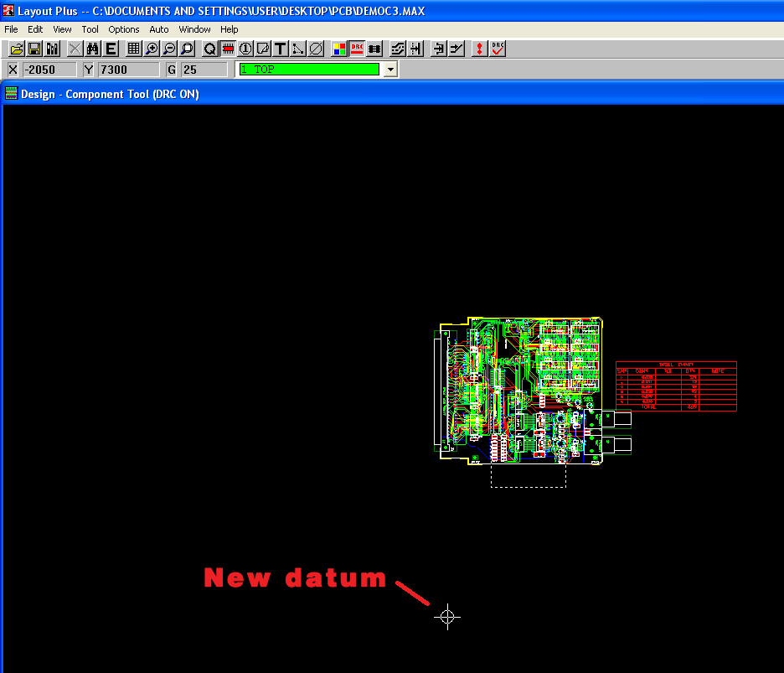Image resolution: width=784 pixels, height=673 pixels.
Task: Select the Edit segment mode icon
Action: (x=439, y=49)
